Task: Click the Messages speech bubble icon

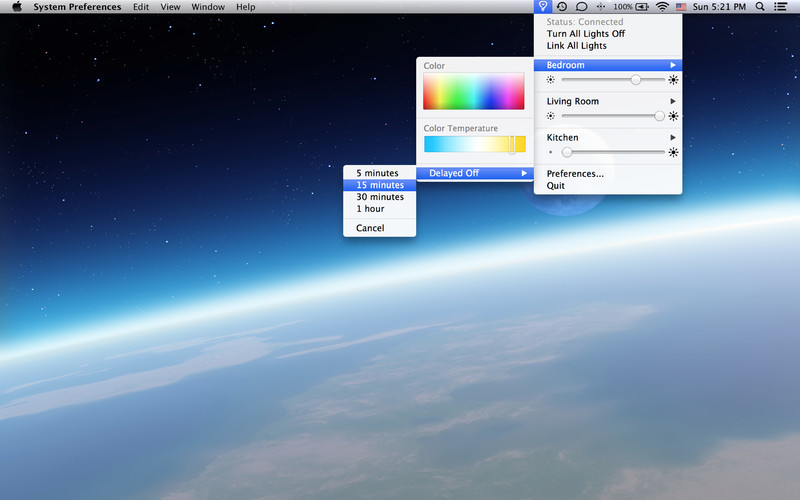Action: coord(581,7)
